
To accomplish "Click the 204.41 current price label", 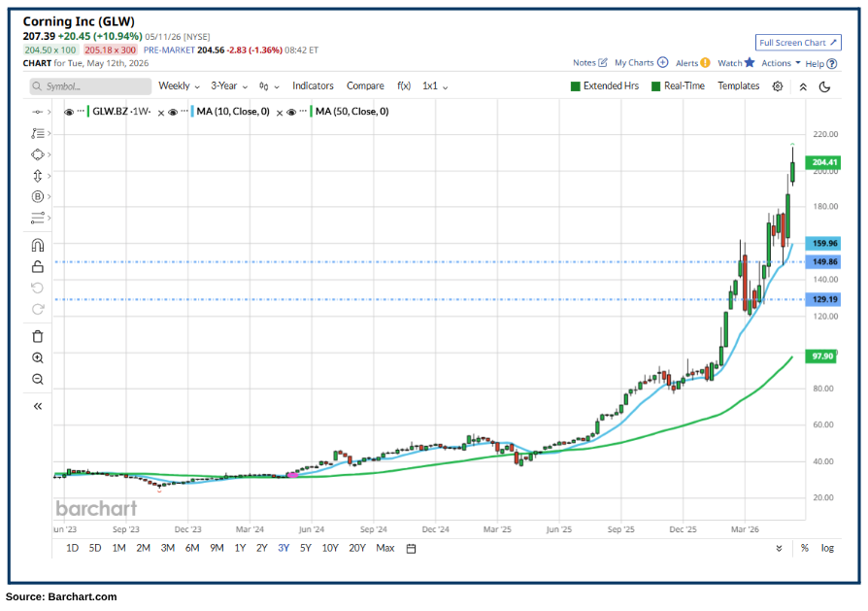I will 823,162.
